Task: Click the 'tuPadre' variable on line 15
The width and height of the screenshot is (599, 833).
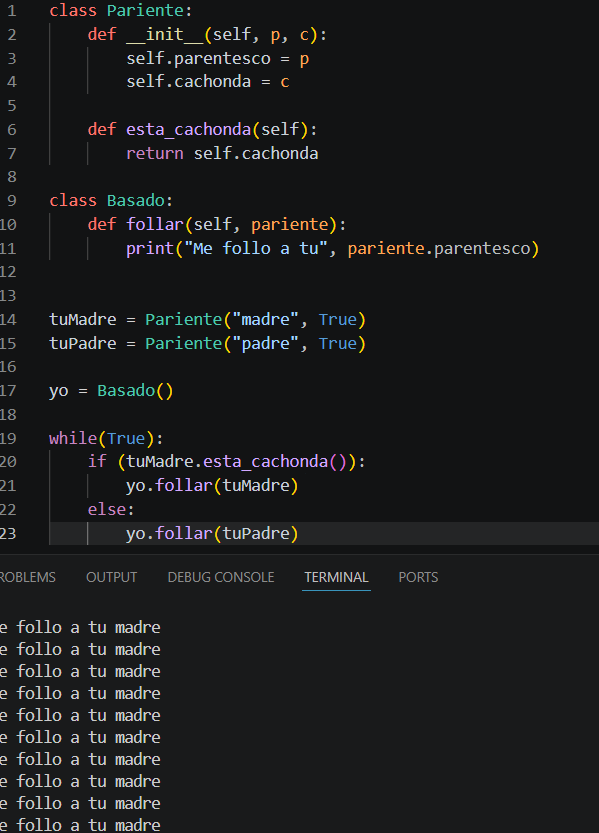Action: tap(82, 343)
